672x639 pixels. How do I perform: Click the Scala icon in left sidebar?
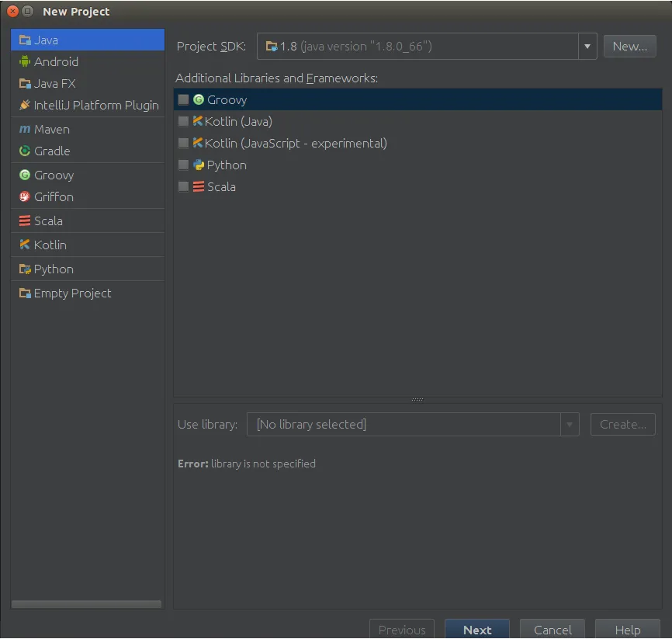tap(25, 221)
